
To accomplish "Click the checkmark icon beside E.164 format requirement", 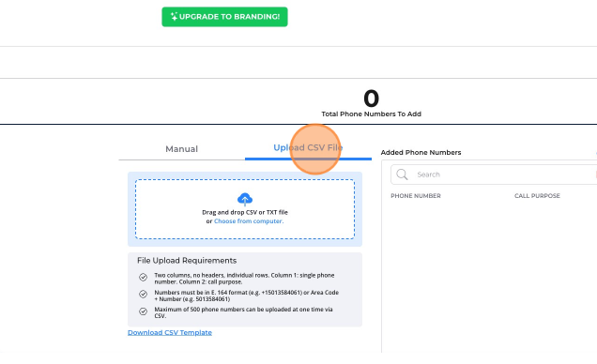I will point(144,294).
